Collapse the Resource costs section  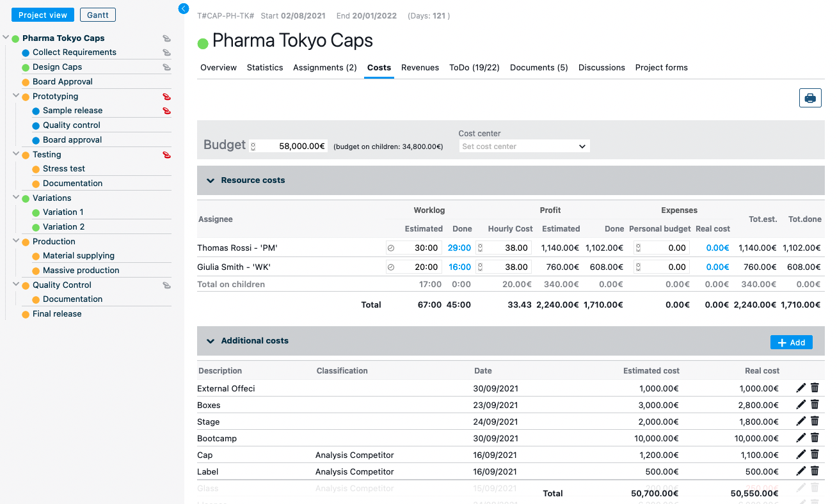click(210, 181)
